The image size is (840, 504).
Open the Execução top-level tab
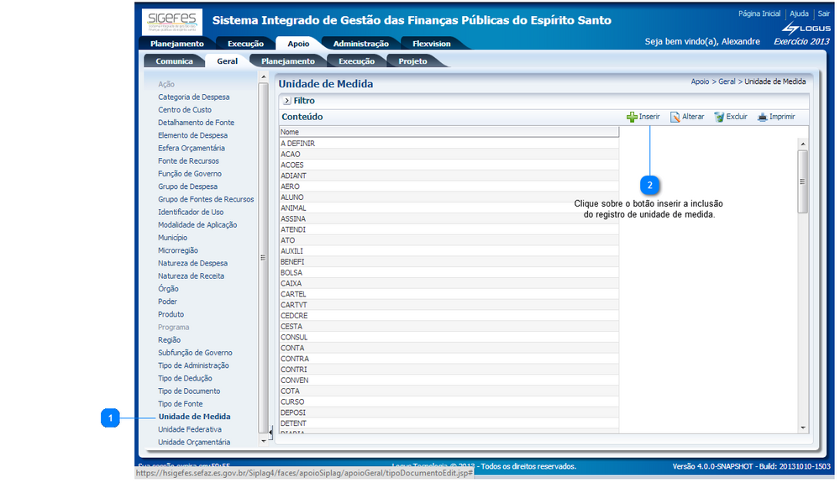coord(245,44)
